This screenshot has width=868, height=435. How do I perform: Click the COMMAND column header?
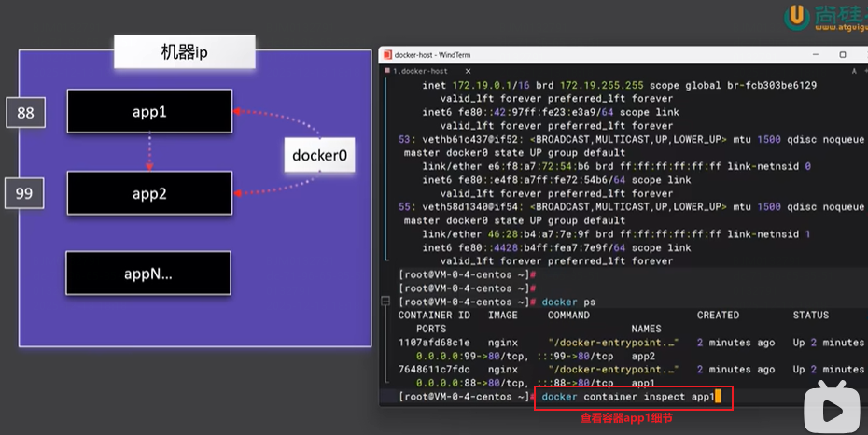568,315
